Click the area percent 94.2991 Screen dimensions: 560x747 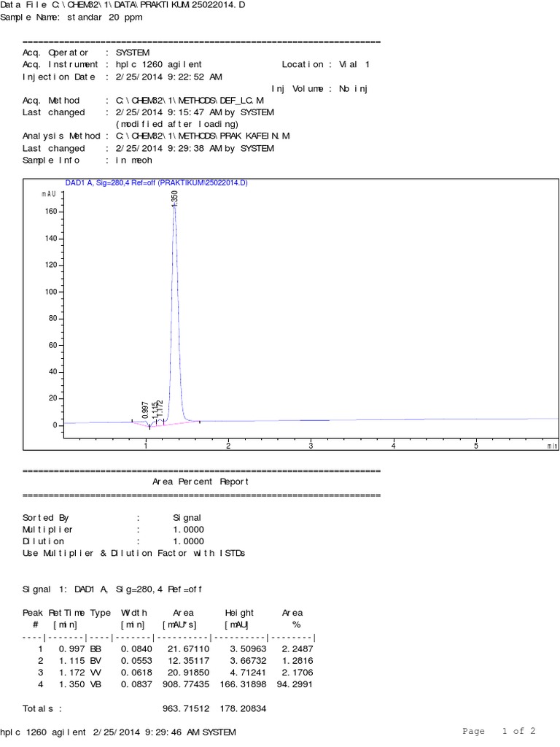[x=295, y=684]
